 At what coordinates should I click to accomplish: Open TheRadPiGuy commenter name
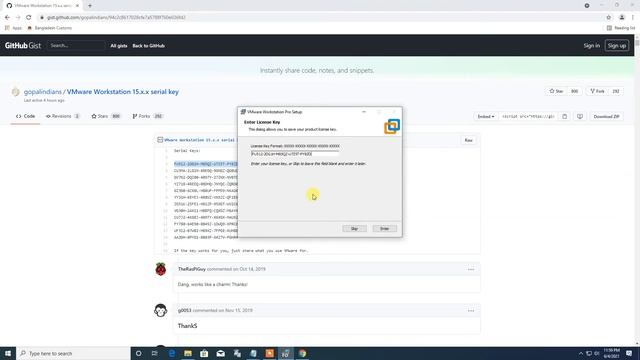tap(192, 269)
